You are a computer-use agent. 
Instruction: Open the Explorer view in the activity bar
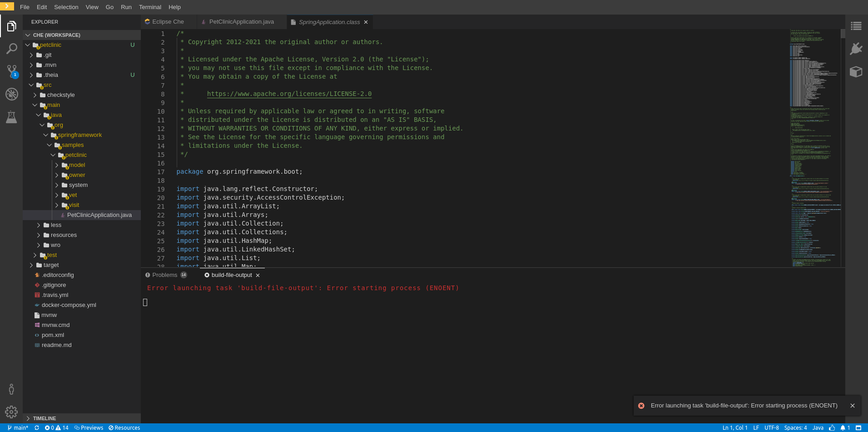(12, 26)
